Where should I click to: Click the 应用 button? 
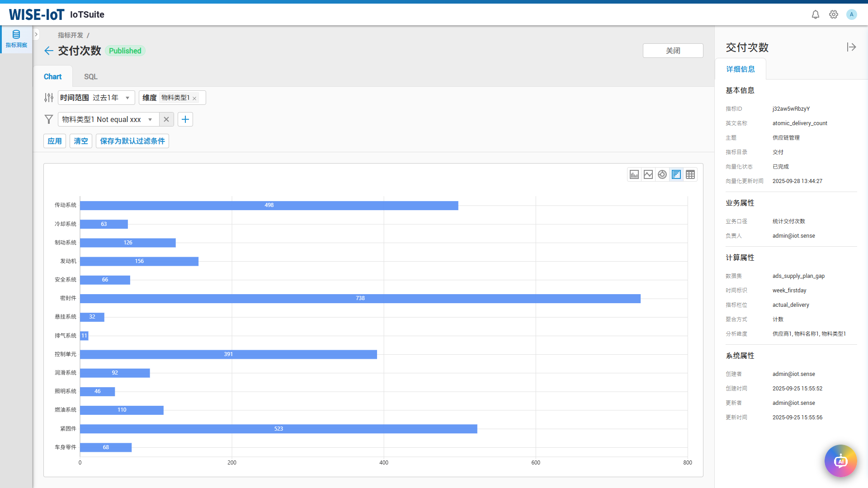click(x=55, y=141)
